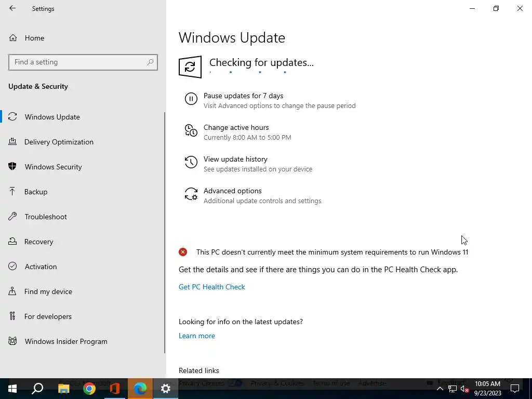This screenshot has height=399, width=532.
Task: Open the clock and date flyout
Action: pos(487,389)
